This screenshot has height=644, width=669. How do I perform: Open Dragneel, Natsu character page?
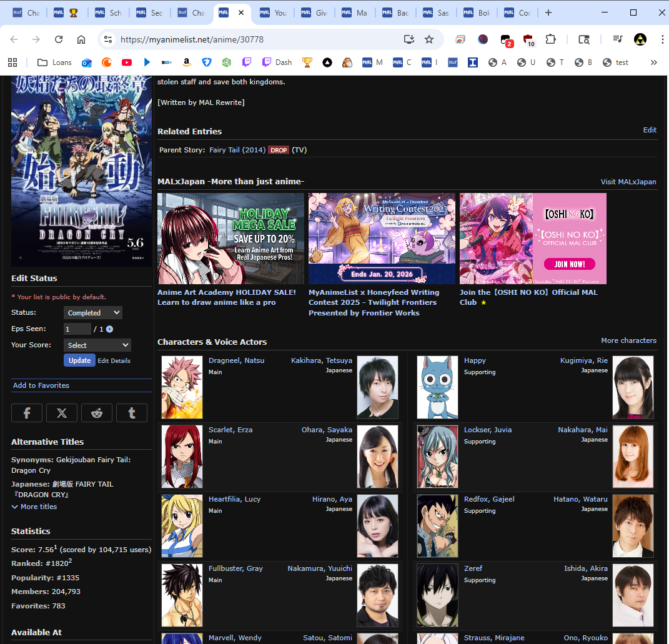pos(236,360)
